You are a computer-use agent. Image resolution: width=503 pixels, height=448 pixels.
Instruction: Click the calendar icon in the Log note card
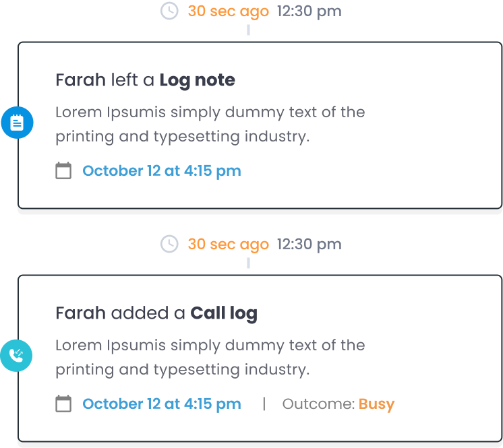63,170
